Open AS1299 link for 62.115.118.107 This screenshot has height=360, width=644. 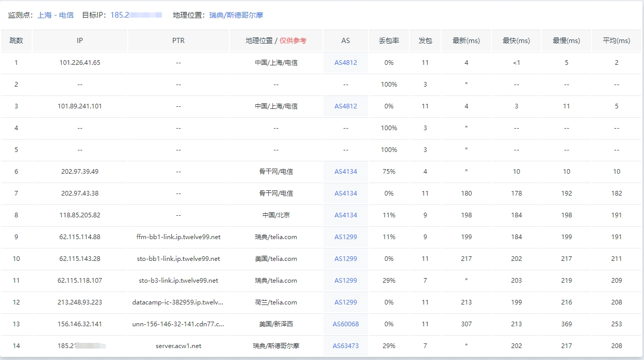click(346, 281)
